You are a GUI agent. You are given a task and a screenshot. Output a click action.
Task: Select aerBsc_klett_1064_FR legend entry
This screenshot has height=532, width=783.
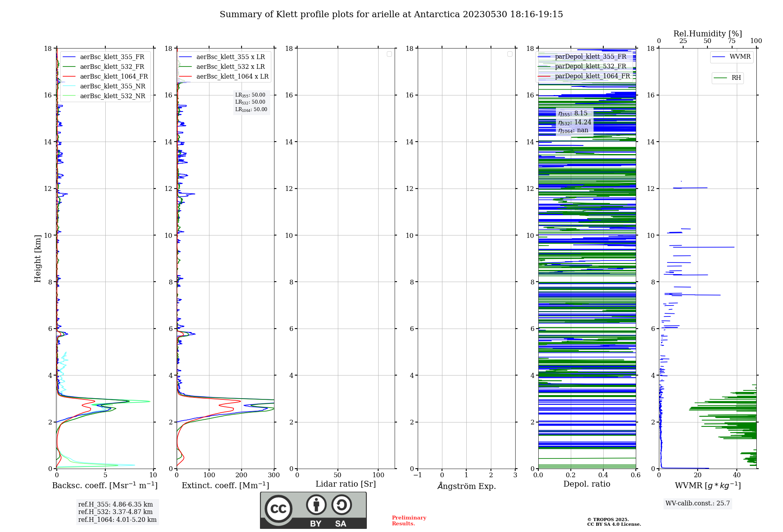114,76
